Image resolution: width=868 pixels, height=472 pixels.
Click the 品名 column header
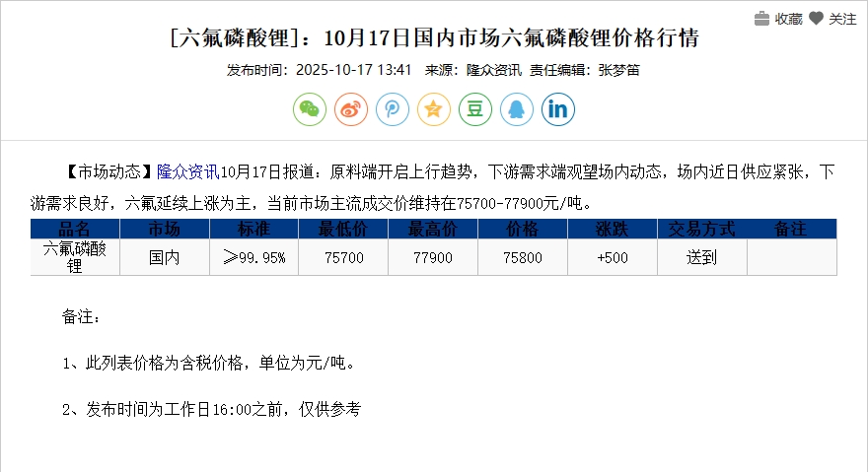point(75,229)
